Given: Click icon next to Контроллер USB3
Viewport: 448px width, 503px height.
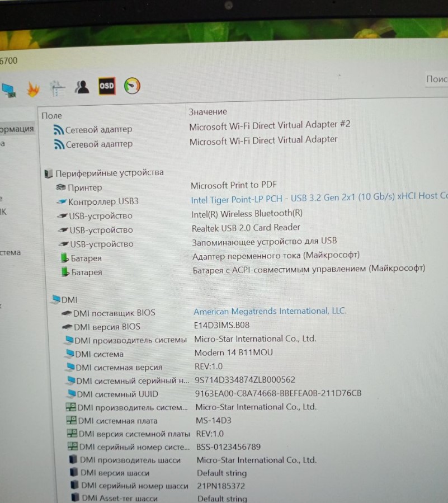Looking at the screenshot, I should pos(62,201).
